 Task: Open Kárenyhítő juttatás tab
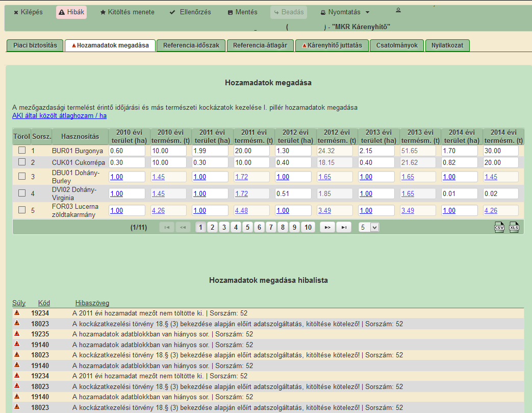[332, 45]
